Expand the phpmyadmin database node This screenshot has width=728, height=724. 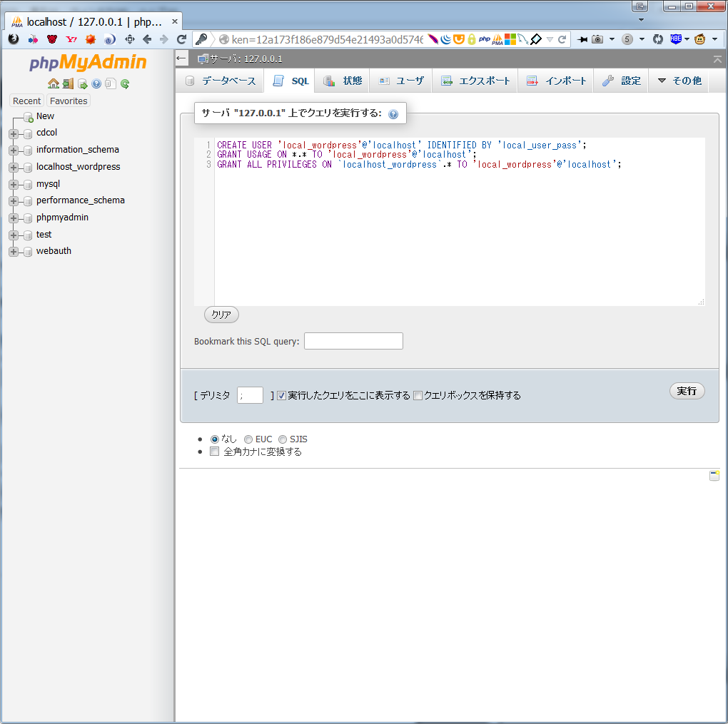[14, 218]
